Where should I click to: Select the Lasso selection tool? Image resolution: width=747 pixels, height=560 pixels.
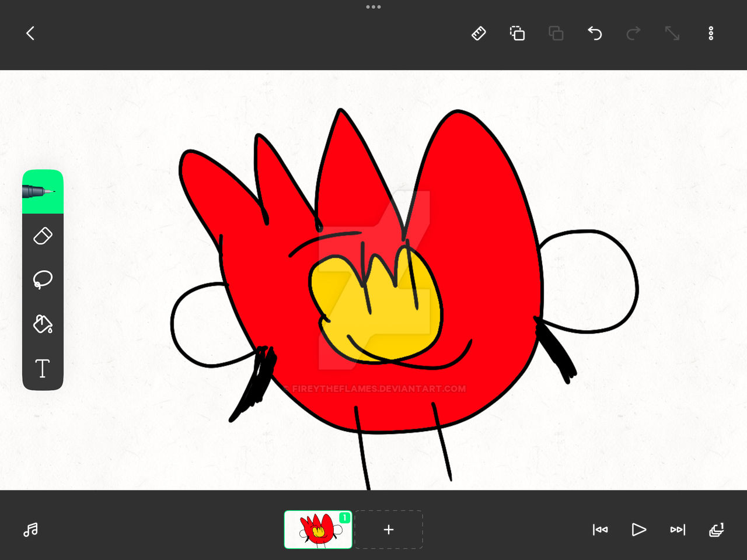click(43, 280)
